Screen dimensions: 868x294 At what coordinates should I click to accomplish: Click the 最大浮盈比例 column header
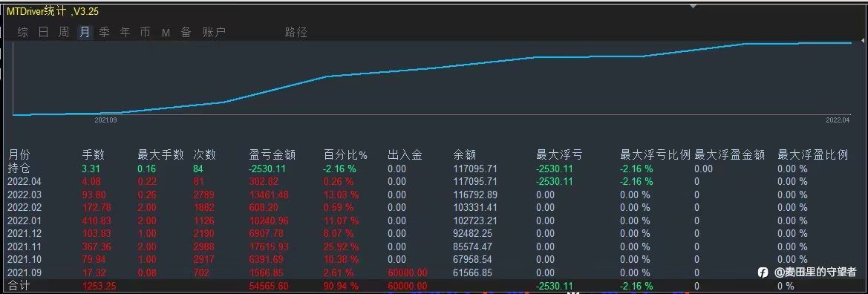pyautogui.click(x=813, y=155)
